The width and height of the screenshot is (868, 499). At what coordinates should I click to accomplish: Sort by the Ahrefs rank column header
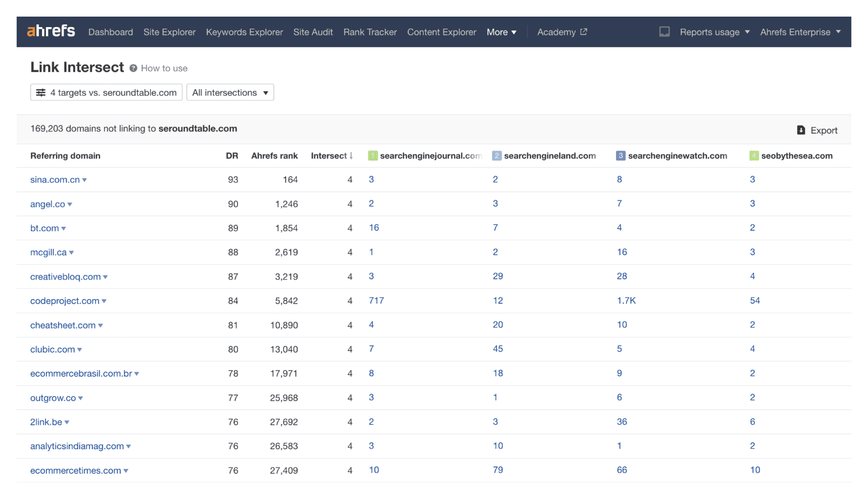point(275,156)
